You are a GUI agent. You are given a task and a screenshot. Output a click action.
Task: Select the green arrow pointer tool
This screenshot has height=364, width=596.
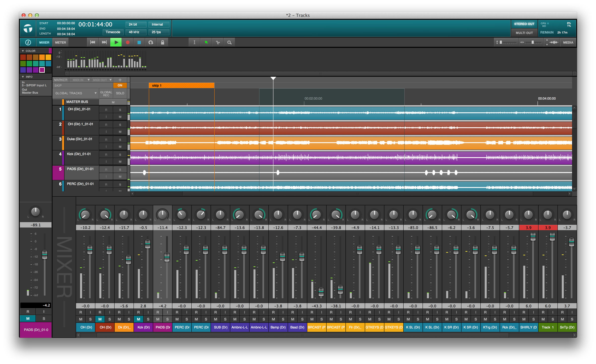(x=206, y=42)
